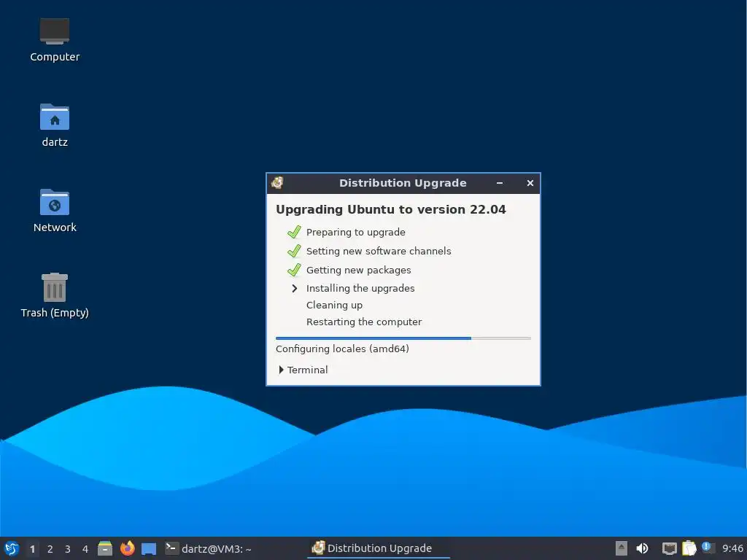Screen dimensions: 747x560
Task: Select the dartz home folder icon
Action: [x=55, y=125]
